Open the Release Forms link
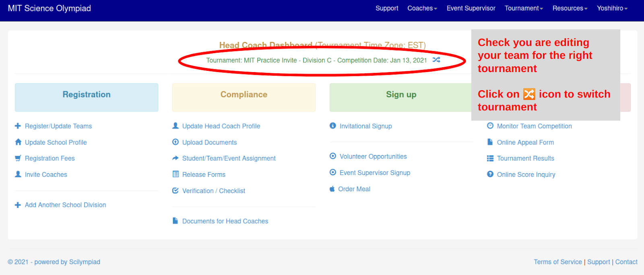The image size is (644, 275). point(204,174)
